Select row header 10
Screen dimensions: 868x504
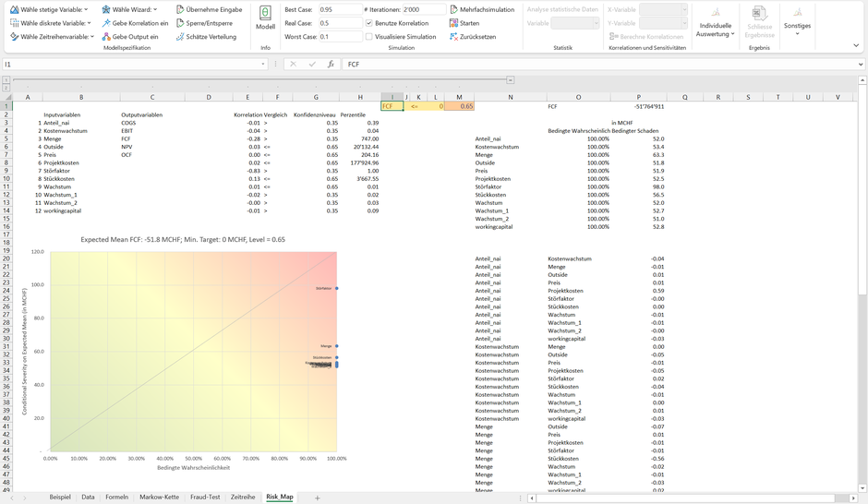(x=6, y=179)
